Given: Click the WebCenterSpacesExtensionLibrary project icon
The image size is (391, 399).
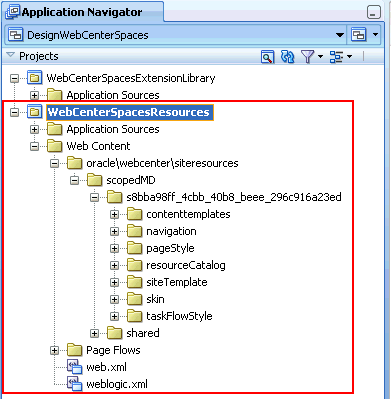Looking at the screenshot, I should tap(34, 78).
